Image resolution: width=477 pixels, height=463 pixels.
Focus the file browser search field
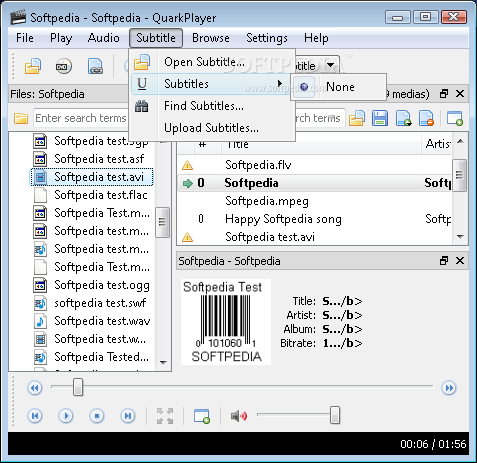81,118
